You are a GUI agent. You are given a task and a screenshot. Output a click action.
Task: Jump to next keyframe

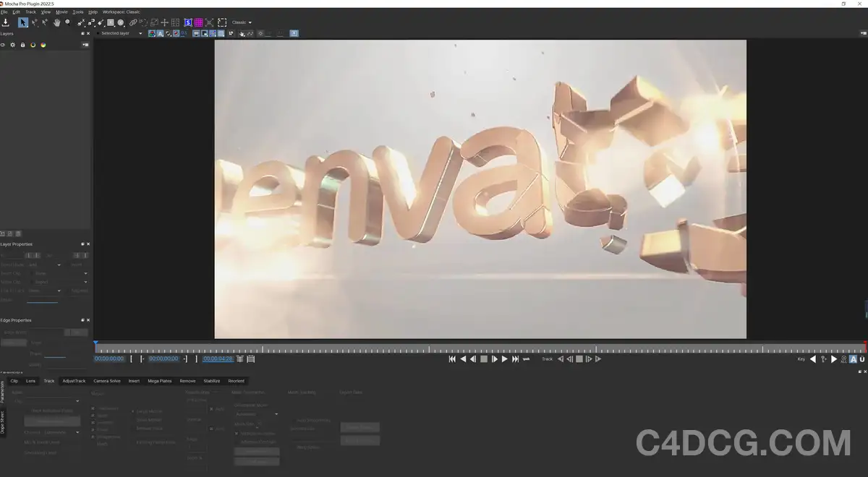coord(834,358)
